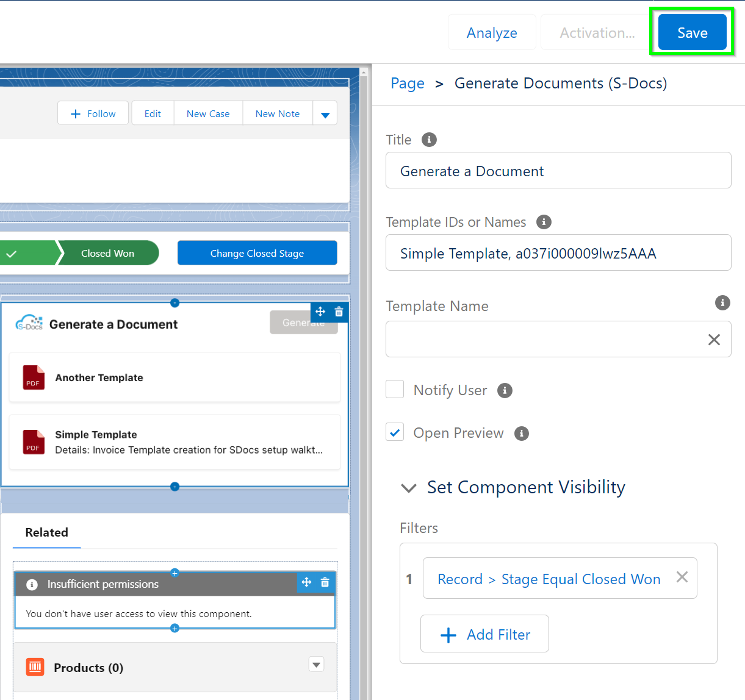The width and height of the screenshot is (745, 700).
Task: Open the Products list actions dropdown
Action: point(316,664)
